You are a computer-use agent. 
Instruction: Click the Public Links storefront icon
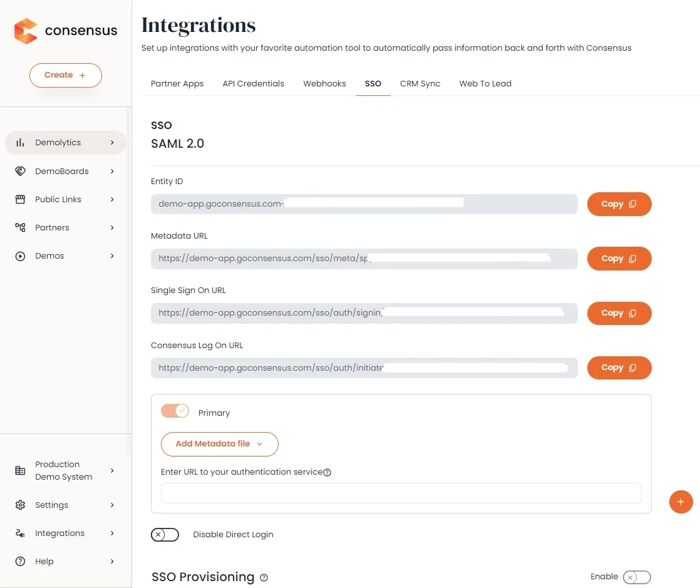[20, 199]
